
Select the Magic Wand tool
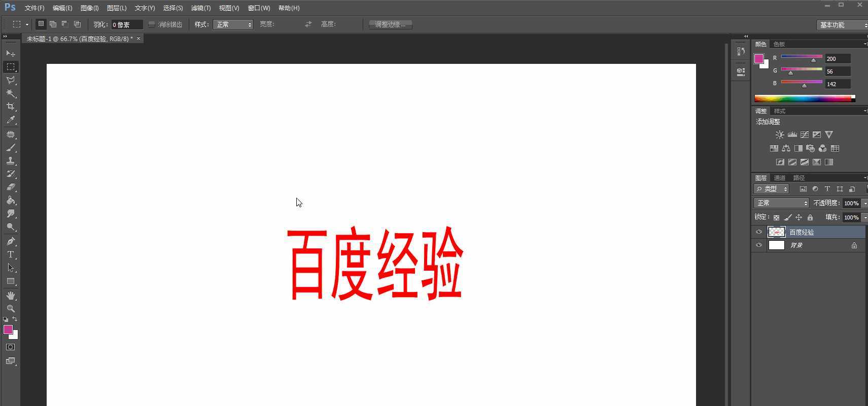pyautogui.click(x=11, y=93)
